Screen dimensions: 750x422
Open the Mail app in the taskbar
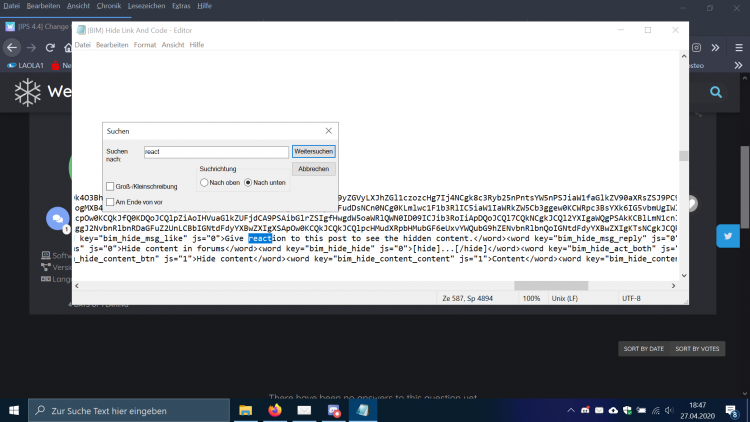[305, 410]
